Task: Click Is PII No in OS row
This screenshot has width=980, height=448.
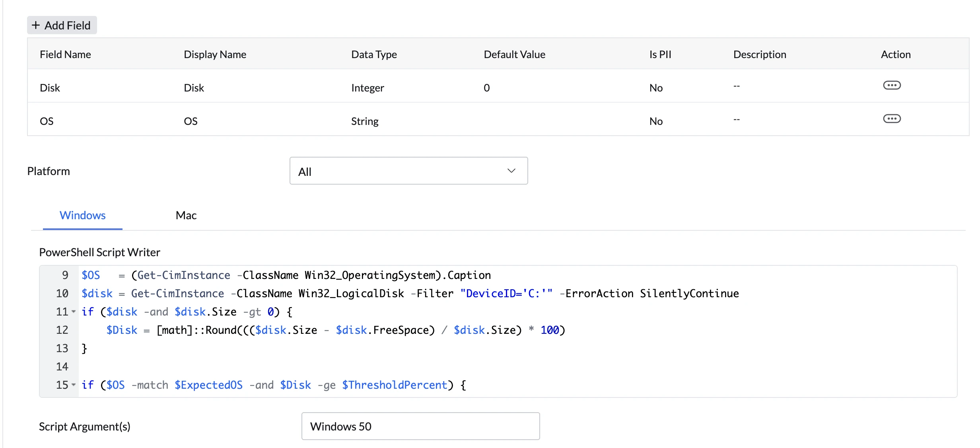Action: 656,121
